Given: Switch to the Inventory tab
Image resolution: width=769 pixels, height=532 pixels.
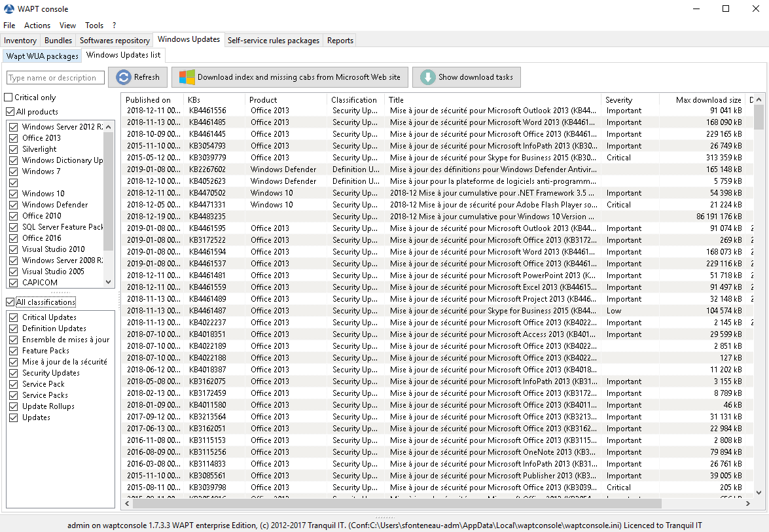Looking at the screenshot, I should [20, 40].
